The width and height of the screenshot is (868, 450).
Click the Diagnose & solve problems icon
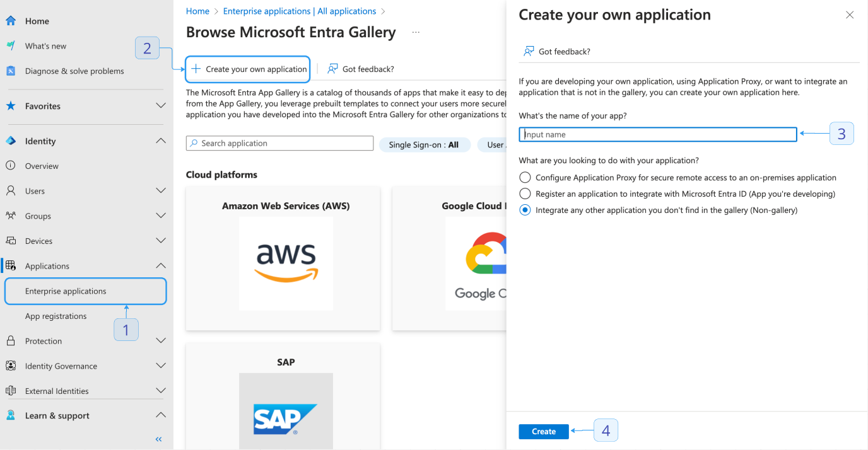coord(11,71)
